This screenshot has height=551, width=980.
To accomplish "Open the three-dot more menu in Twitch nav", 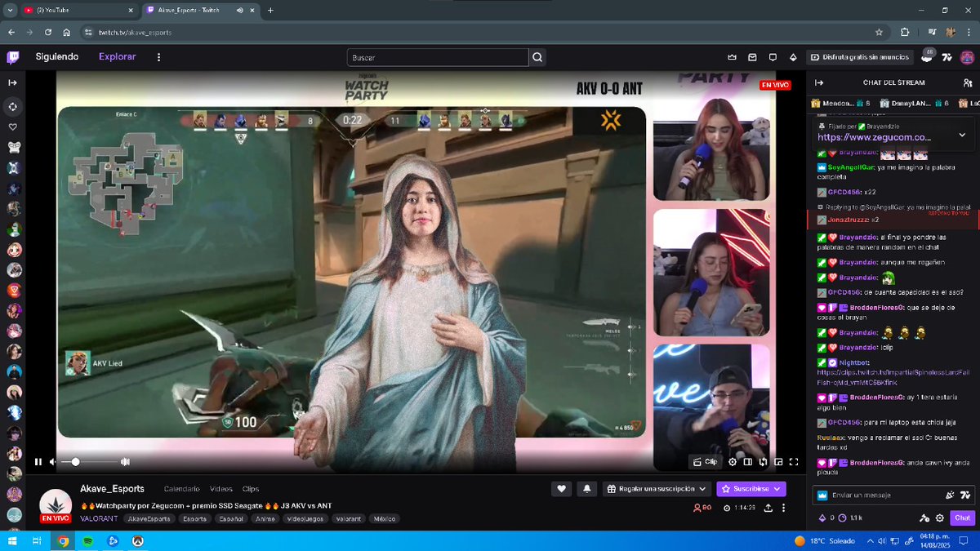I will [x=158, y=57].
